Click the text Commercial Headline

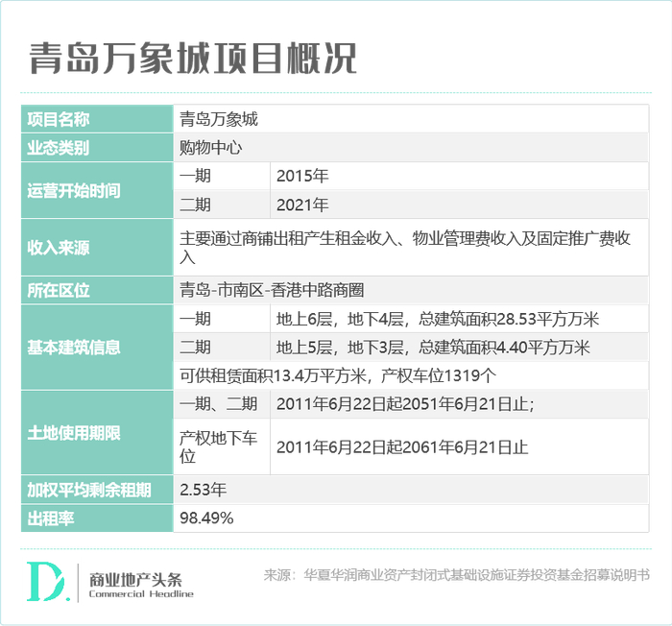click(x=141, y=594)
